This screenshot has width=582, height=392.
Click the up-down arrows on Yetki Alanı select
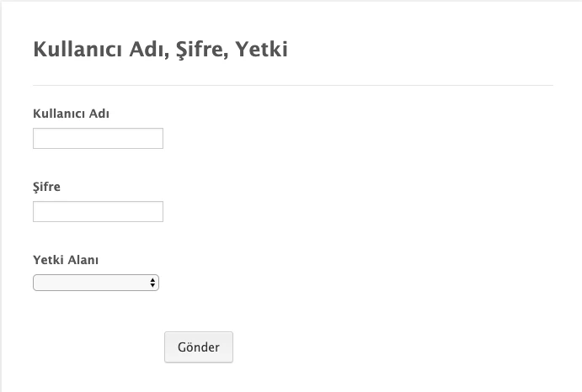(x=152, y=283)
